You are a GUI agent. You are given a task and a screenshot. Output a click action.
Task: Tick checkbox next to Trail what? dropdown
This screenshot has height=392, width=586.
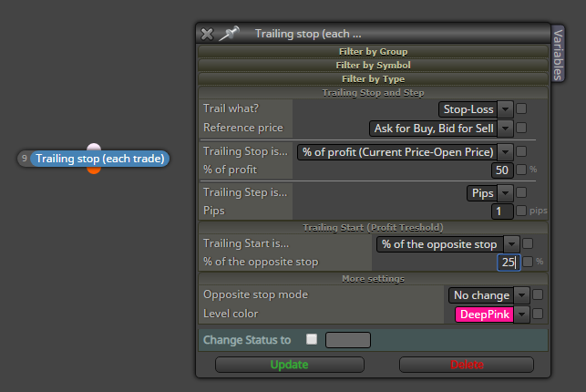[521, 108]
